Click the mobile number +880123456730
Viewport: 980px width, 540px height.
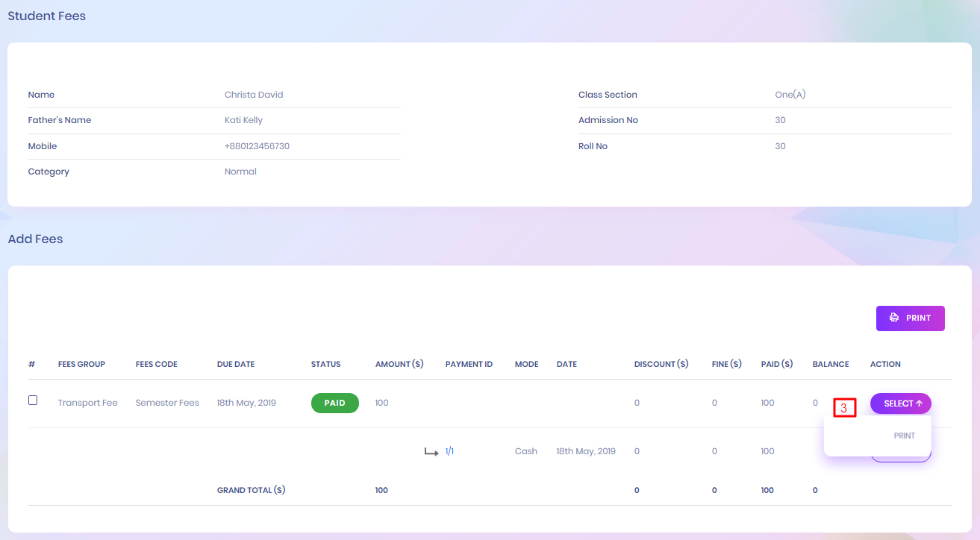tap(257, 146)
